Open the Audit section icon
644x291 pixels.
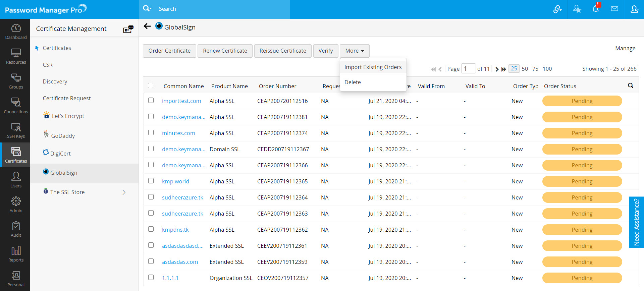(16, 229)
